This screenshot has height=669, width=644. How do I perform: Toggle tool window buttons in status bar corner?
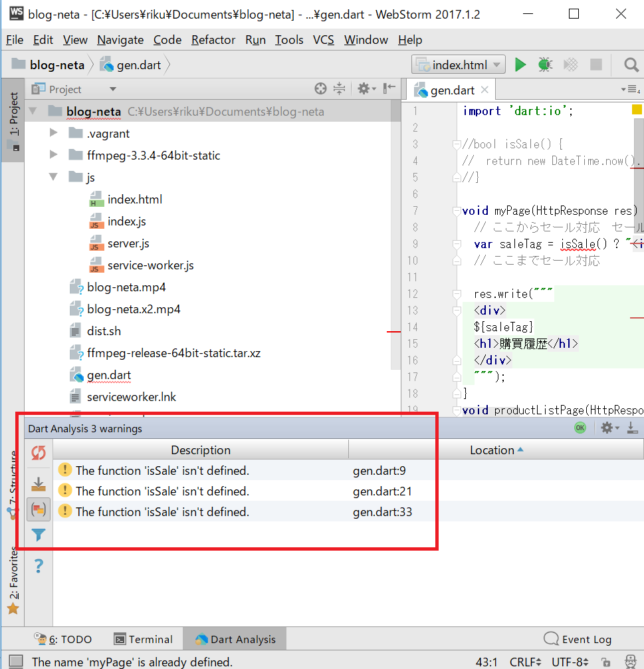(x=16, y=662)
